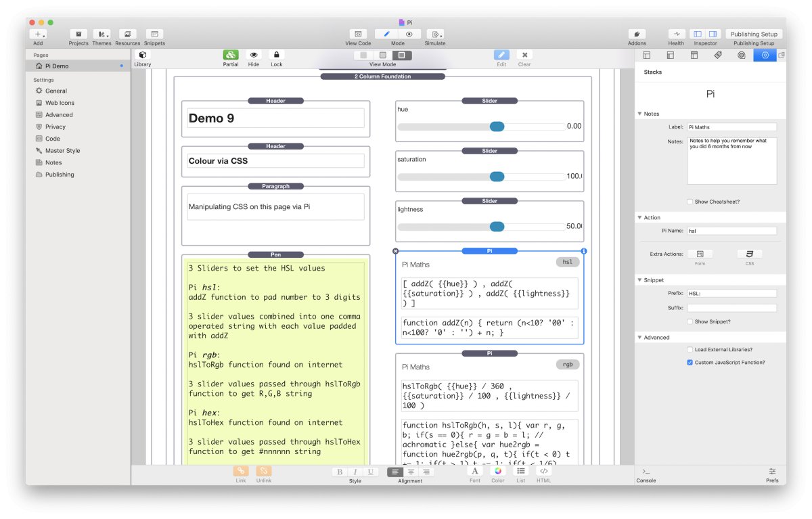The height and width of the screenshot is (519, 812).
Task: Click the hue slider handle
Action: pos(497,127)
